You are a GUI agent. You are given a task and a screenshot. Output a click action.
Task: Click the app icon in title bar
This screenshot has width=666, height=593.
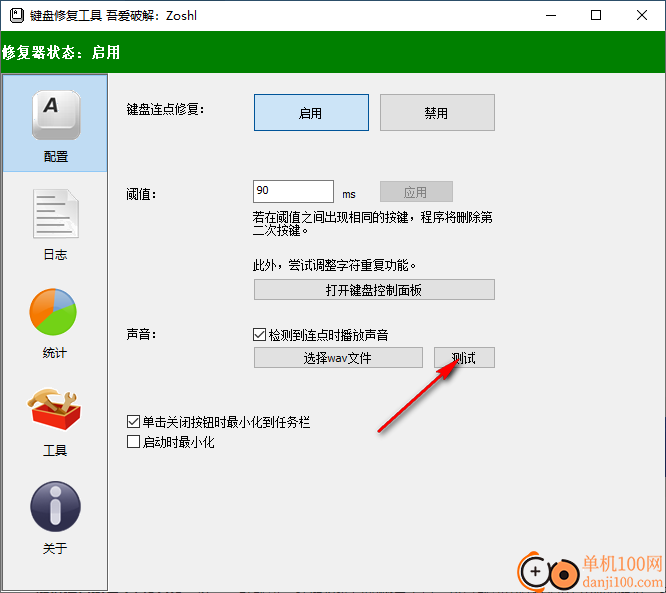click(x=17, y=16)
